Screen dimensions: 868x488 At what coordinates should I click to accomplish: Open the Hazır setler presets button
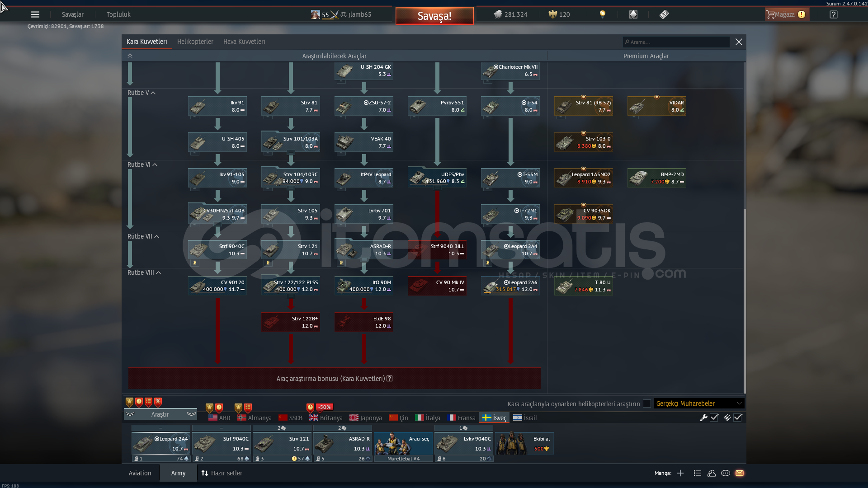pyautogui.click(x=222, y=473)
